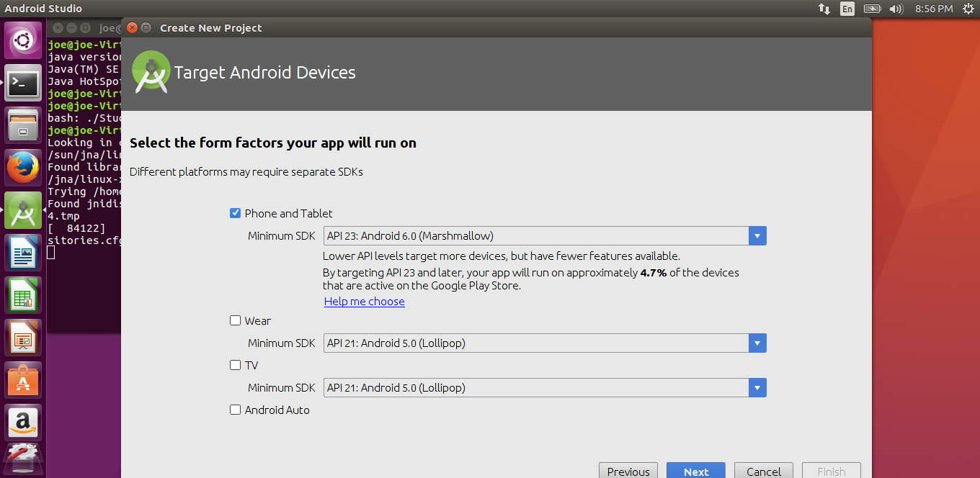
Task: Open the network indicator in top panel
Action: point(824,9)
